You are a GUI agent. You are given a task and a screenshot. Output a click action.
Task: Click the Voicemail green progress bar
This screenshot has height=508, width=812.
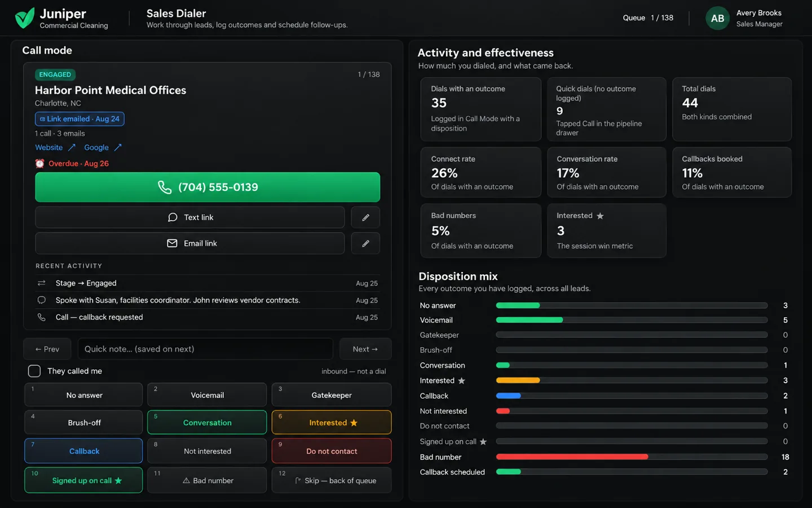coord(529,320)
